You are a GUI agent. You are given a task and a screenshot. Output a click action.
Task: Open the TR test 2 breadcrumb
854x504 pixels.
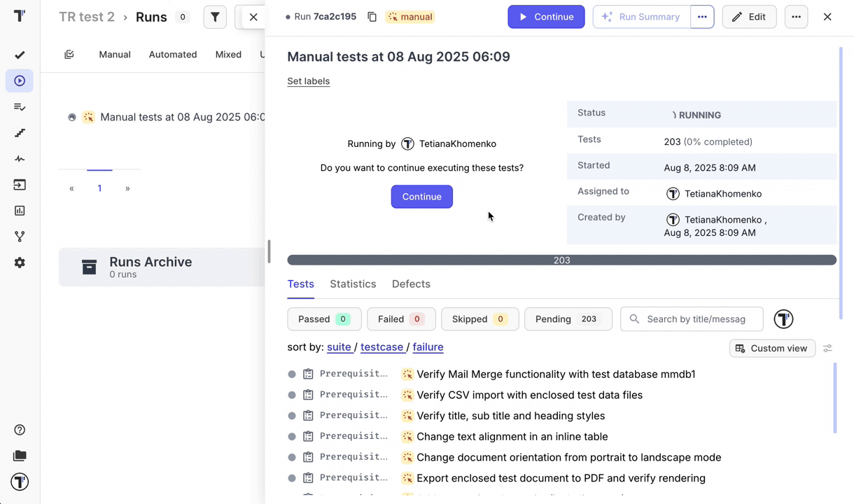[87, 17]
